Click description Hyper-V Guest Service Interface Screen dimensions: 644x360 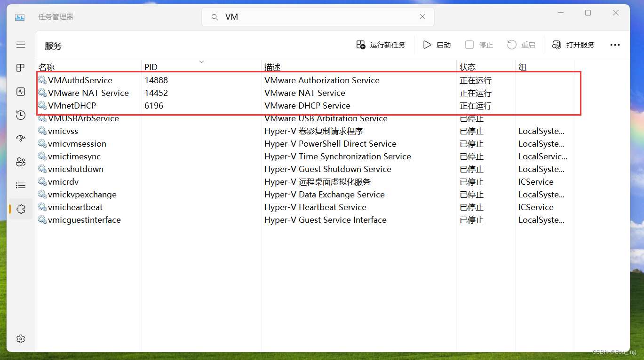click(x=326, y=220)
